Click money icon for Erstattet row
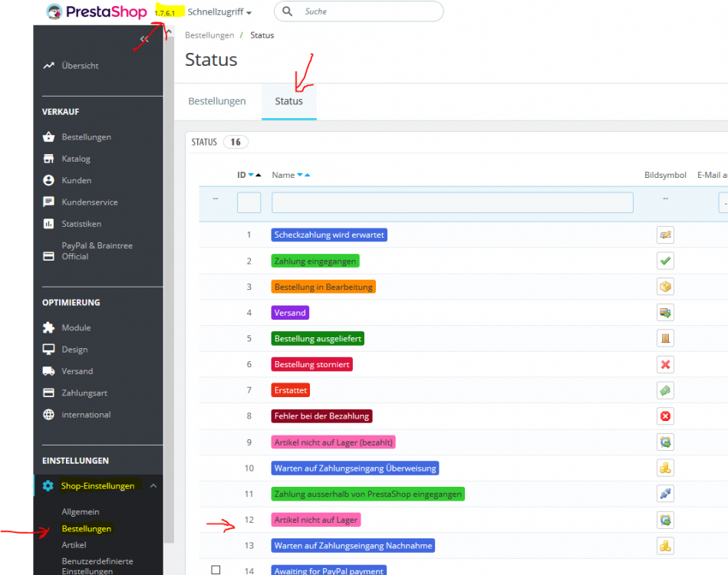 [x=665, y=390]
